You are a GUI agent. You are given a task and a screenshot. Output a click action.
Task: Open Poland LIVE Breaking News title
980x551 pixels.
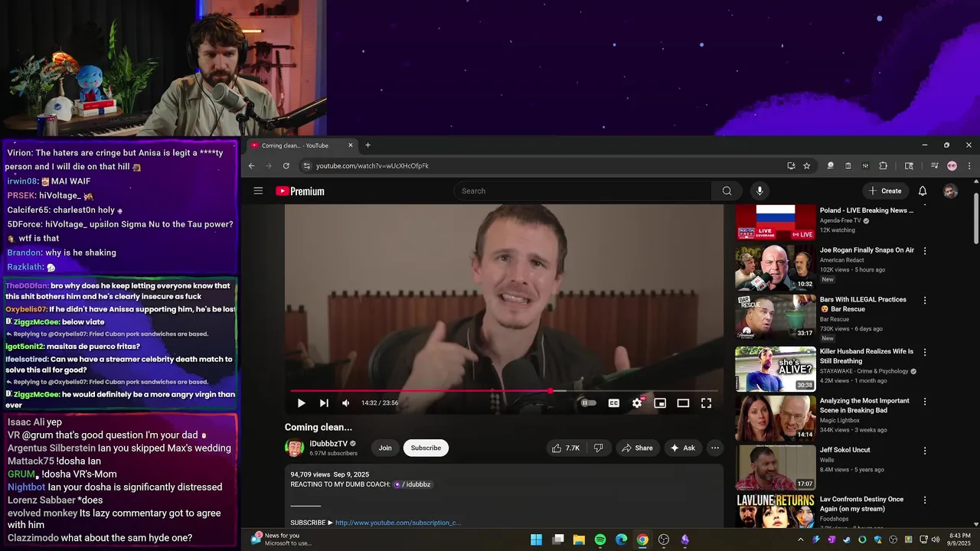[x=866, y=210]
